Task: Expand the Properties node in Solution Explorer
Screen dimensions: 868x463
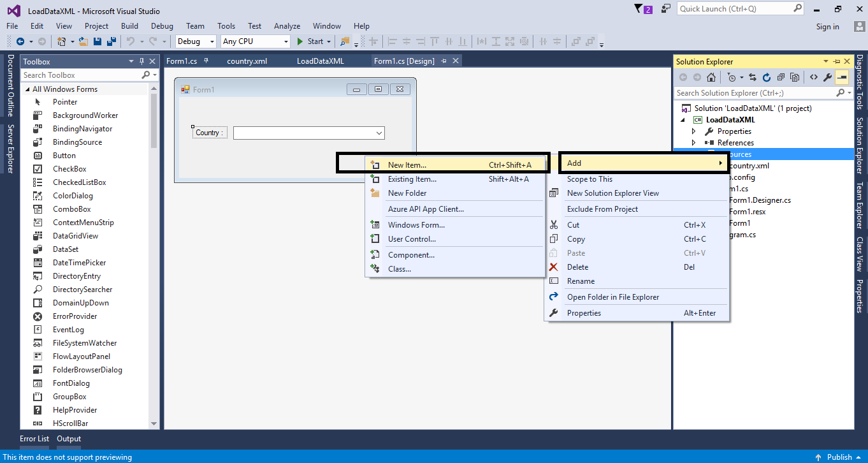Action: [694, 131]
